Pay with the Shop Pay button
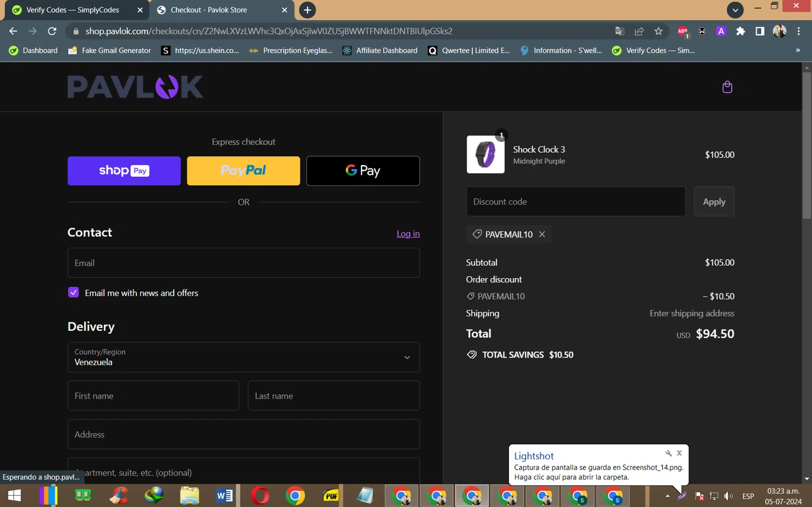812x507 pixels. coord(124,171)
